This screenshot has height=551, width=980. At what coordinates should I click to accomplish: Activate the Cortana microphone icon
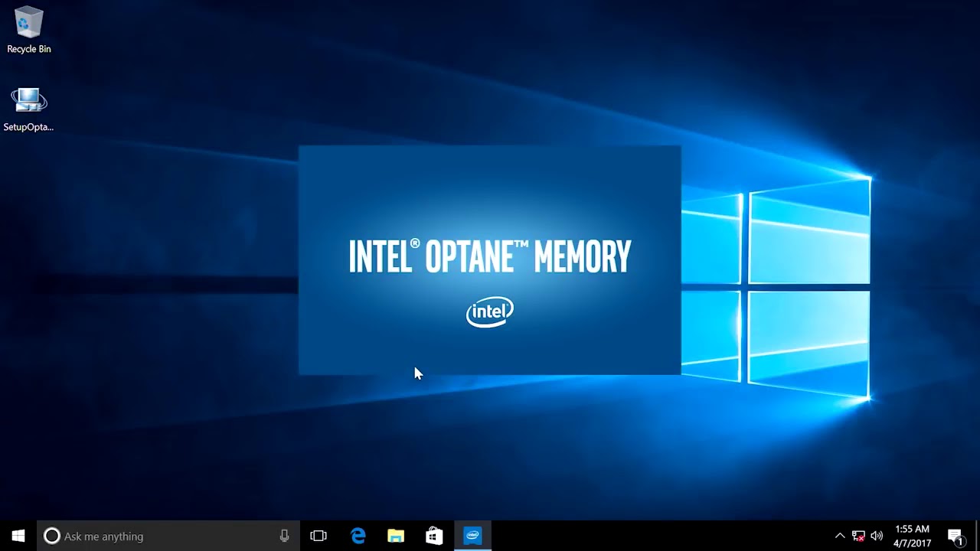coord(284,536)
